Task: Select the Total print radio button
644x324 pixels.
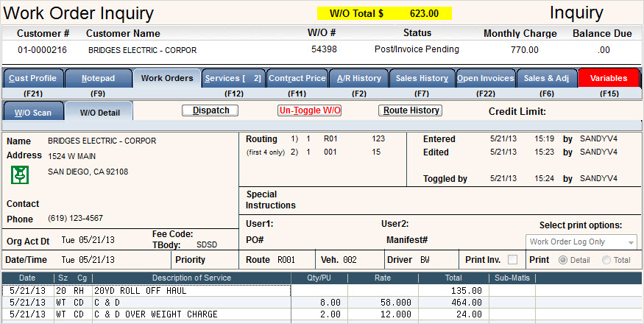Action: click(x=606, y=260)
